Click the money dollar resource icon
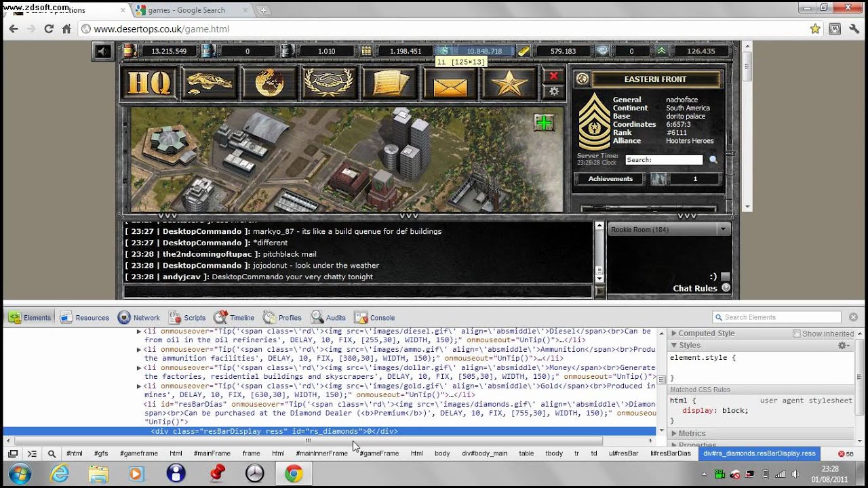 pyautogui.click(x=444, y=51)
